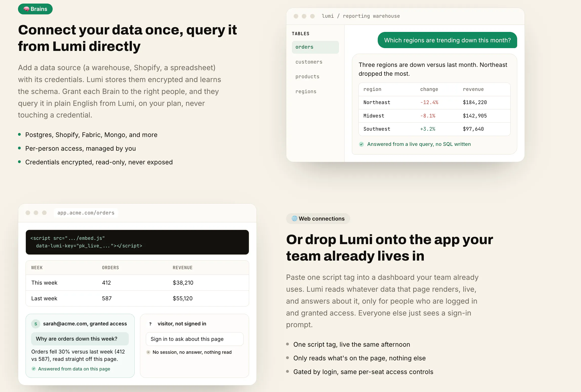
Task: Click 'sarah@acme.com, granted access' label
Action: click(x=85, y=324)
